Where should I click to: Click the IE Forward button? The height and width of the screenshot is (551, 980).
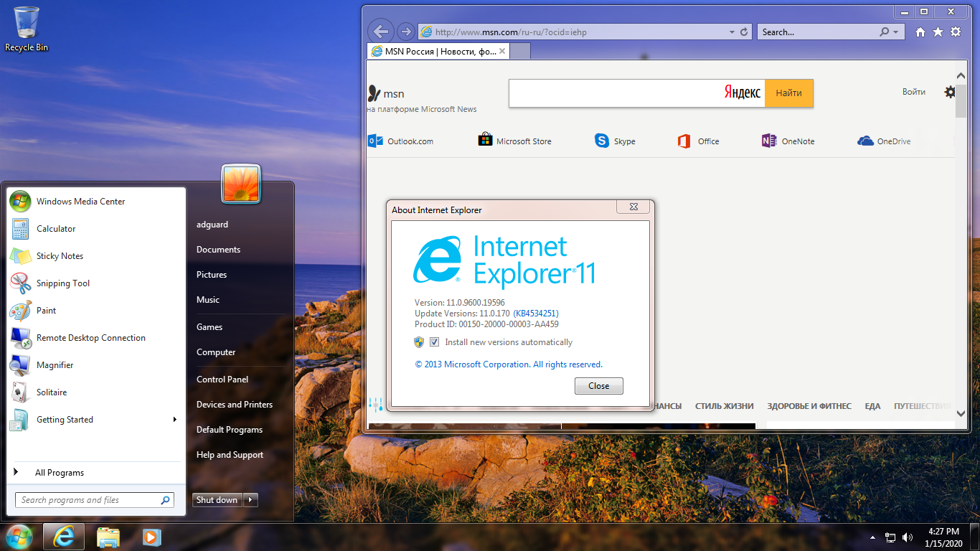coord(406,32)
